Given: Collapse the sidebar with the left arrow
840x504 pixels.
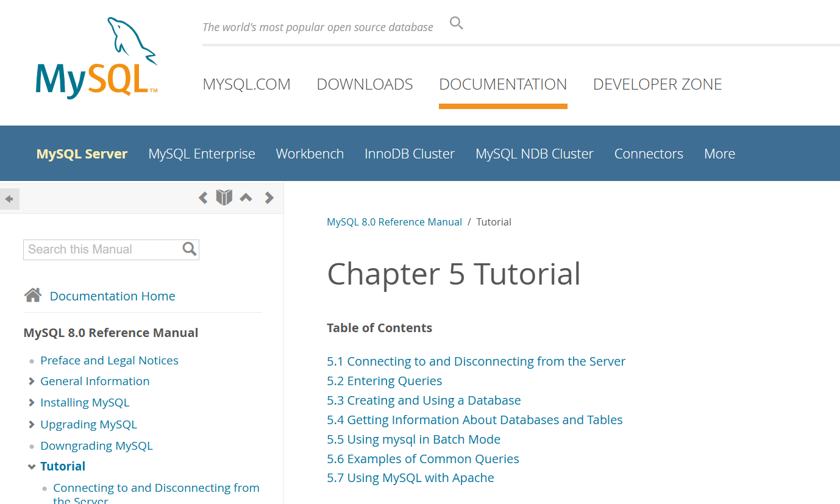Looking at the screenshot, I should coord(10,199).
